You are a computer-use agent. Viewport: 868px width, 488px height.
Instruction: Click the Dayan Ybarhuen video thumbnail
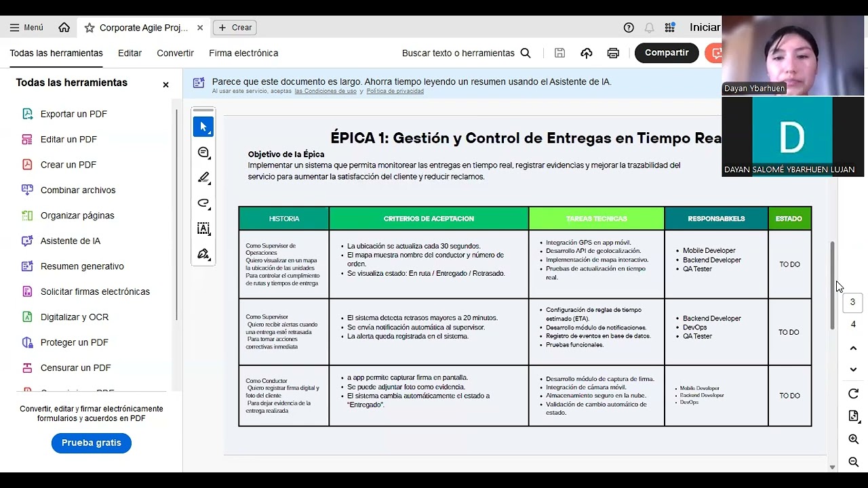(x=793, y=56)
